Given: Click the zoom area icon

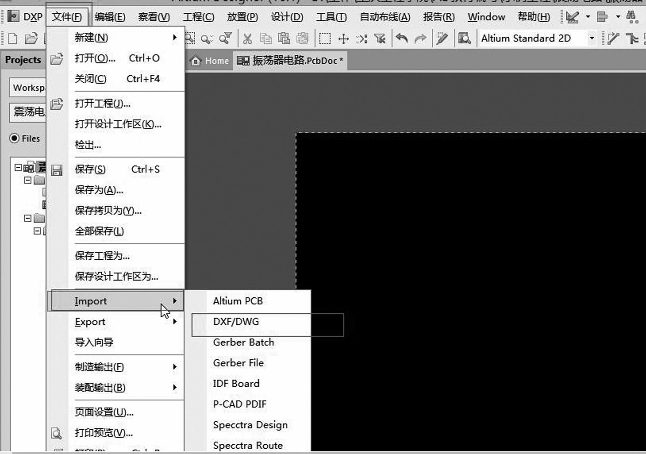Looking at the screenshot, I should click(190, 38).
